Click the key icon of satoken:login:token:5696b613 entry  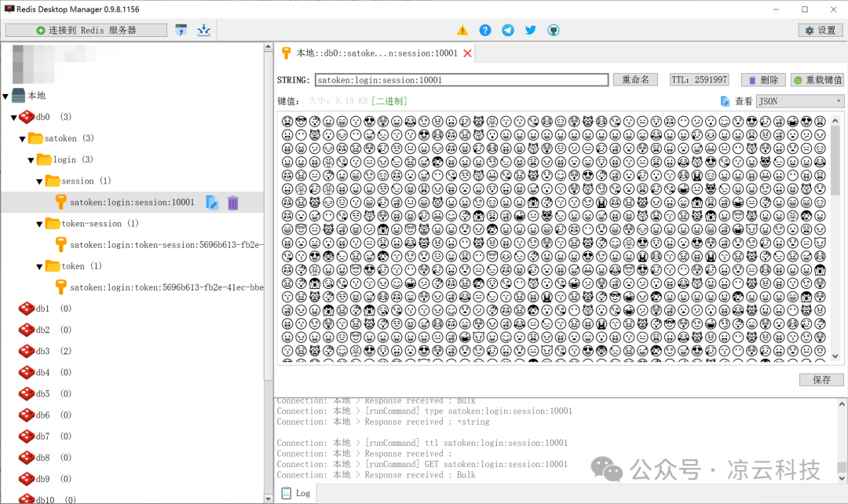(60, 287)
